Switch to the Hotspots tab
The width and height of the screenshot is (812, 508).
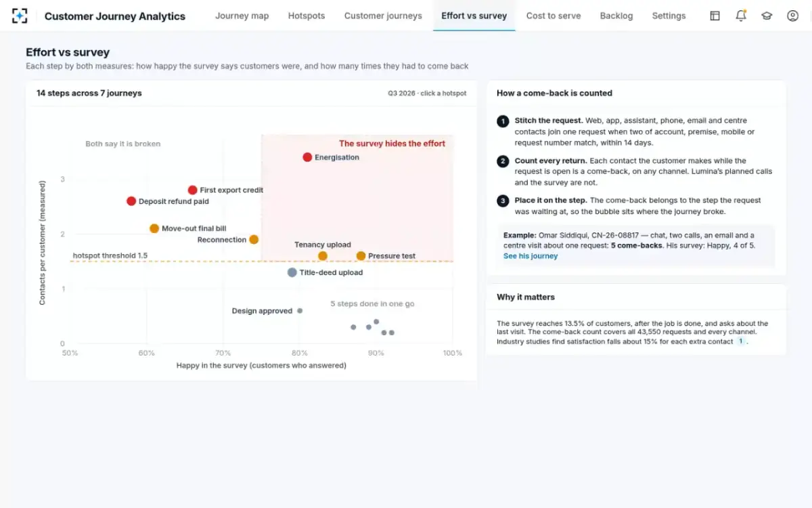coord(307,16)
